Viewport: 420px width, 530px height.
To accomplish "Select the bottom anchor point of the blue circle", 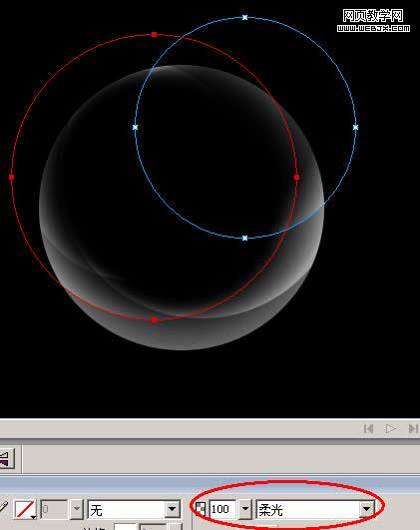I will [245, 238].
